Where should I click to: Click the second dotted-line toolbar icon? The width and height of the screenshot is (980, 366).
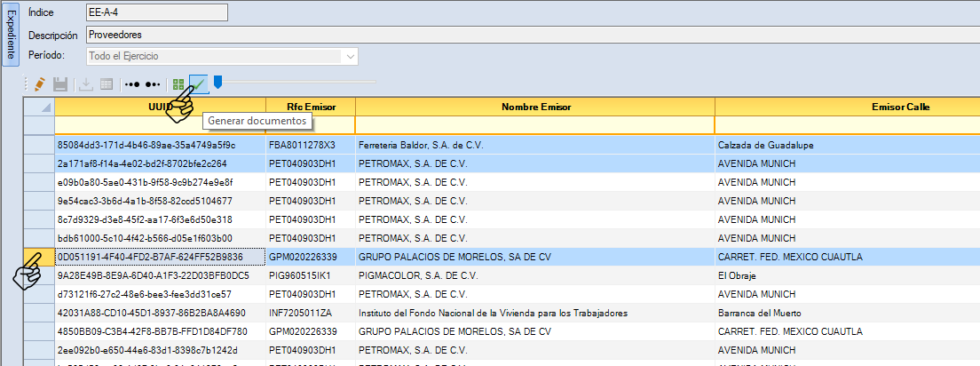(154, 84)
